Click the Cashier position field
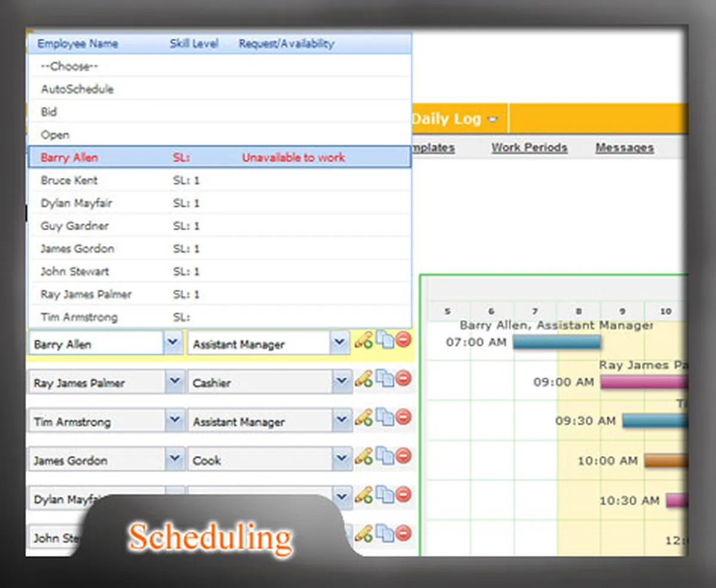This screenshot has height=588, width=716. (x=259, y=383)
